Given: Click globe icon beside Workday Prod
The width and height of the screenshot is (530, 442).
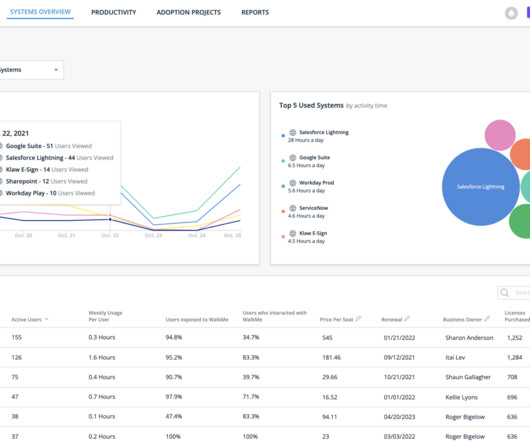Looking at the screenshot, I should (293, 183).
